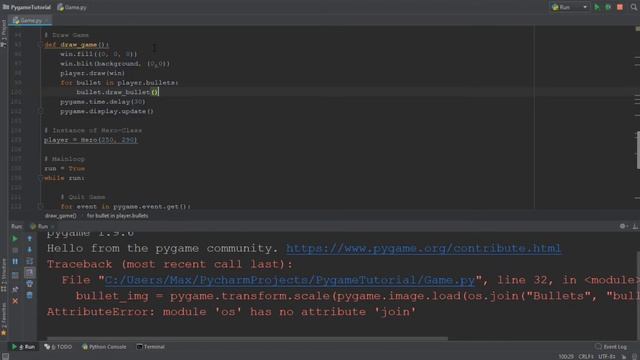
Task: Open Run panel settings gear icon
Action: [622, 226]
